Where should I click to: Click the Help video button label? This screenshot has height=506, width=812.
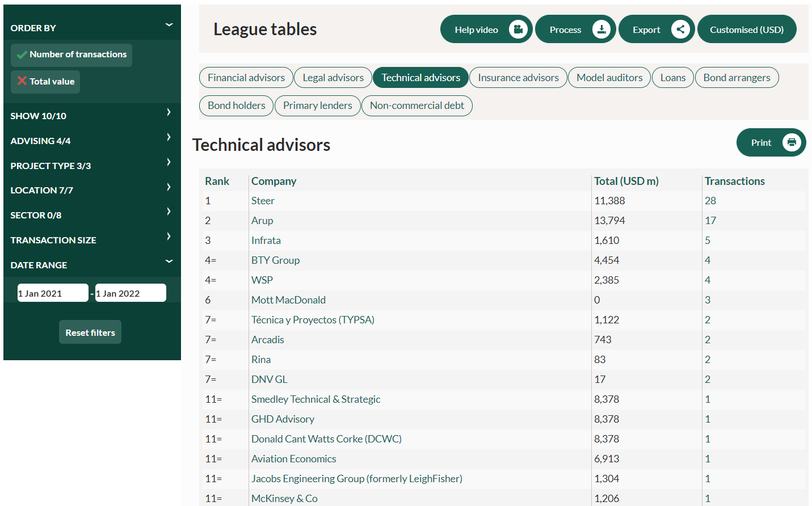click(476, 29)
